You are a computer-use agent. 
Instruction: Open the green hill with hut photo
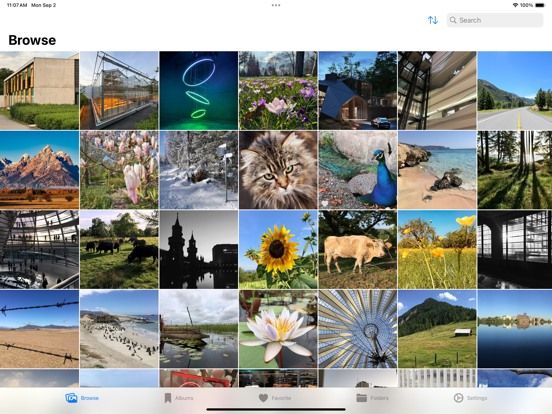(437, 329)
